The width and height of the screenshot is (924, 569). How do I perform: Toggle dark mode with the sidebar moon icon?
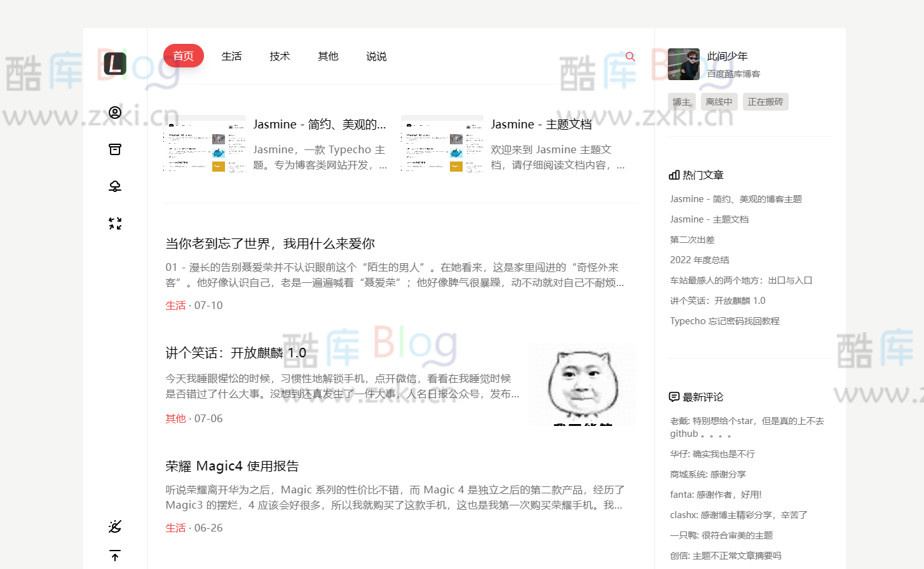114,526
